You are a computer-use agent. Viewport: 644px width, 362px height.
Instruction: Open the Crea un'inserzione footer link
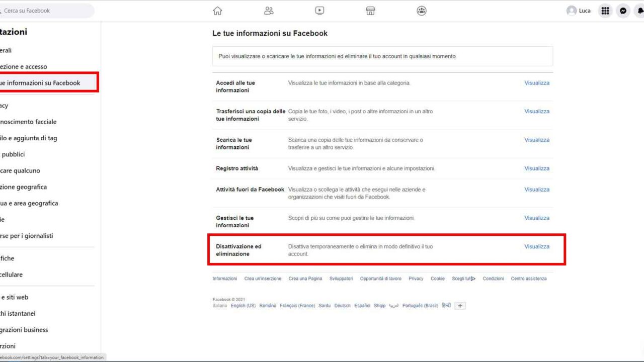(x=263, y=279)
